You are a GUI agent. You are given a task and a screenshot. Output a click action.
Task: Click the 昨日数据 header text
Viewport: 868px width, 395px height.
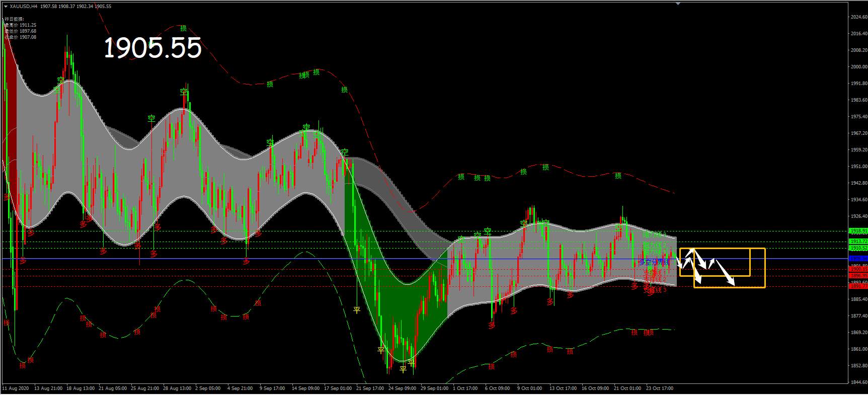tap(14, 19)
